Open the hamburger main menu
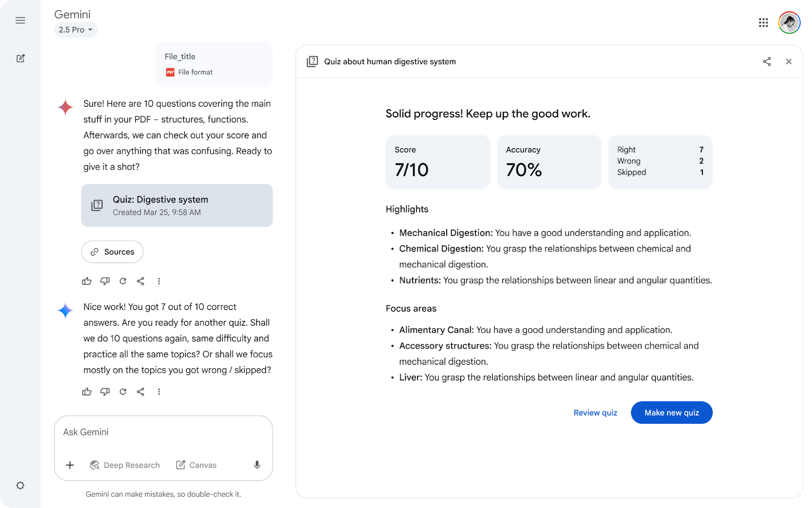Screen dimensions: 812x508 point(20,20)
